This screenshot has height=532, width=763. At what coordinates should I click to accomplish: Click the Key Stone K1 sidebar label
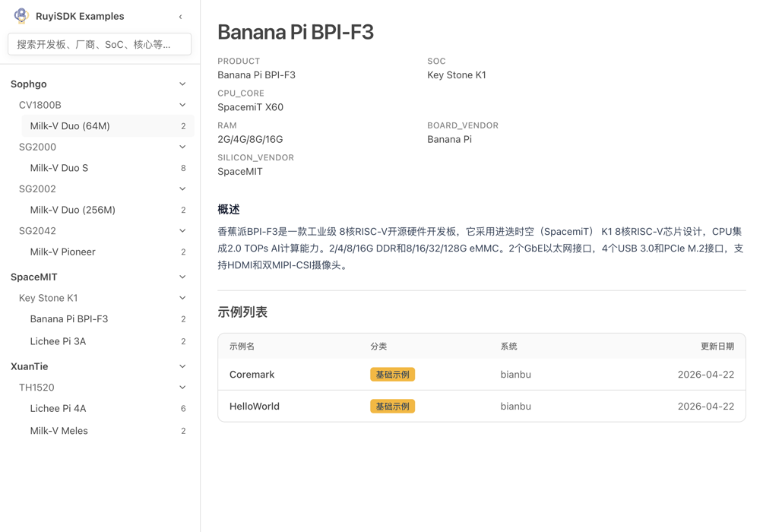48,298
